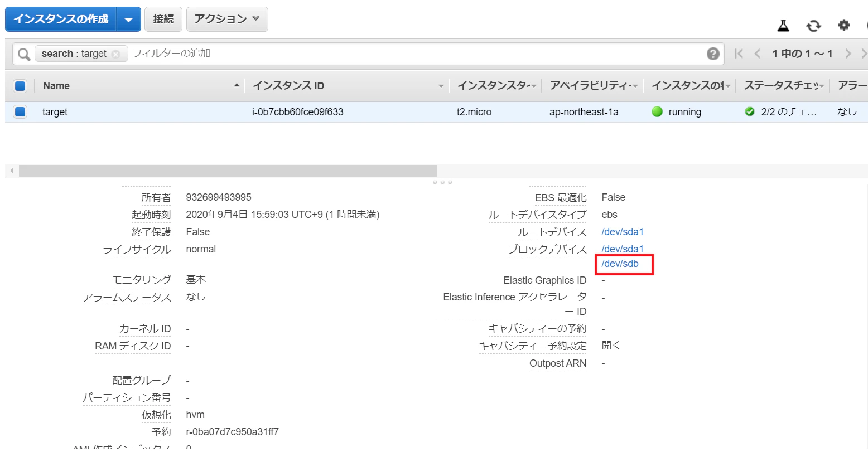The height and width of the screenshot is (452, 868).
Task: Open the block device /dev/sda1 link
Action: pyautogui.click(x=623, y=249)
